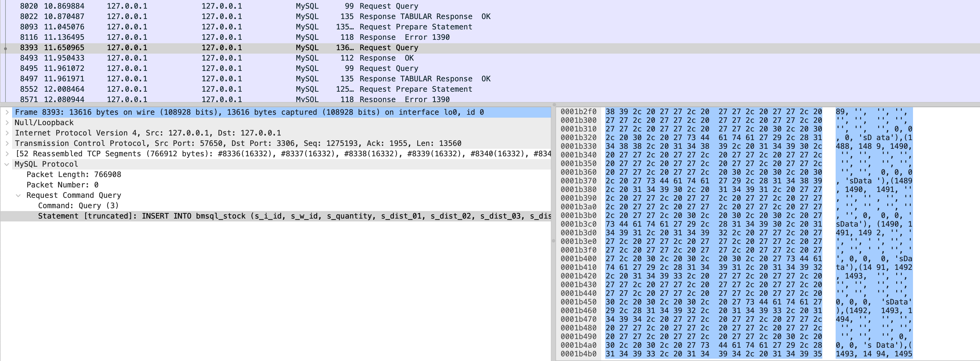980x361 pixels.
Task: Select the Command: Query (3) field
Action: 78,206
